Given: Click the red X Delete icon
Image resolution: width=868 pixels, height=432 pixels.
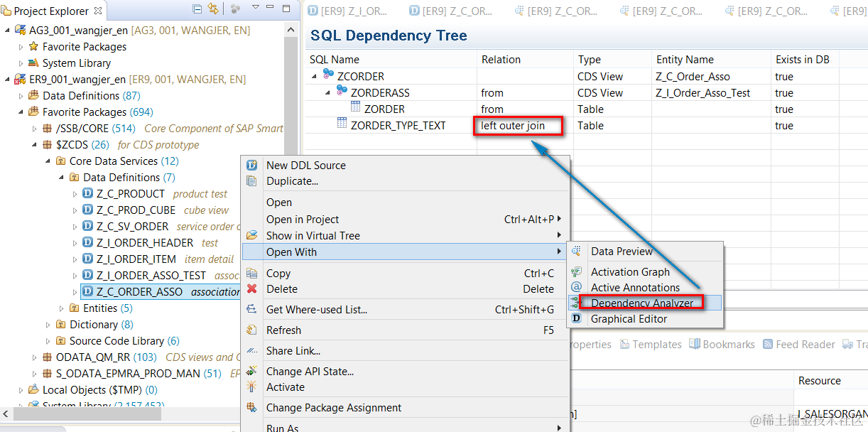Looking at the screenshot, I should (251, 288).
